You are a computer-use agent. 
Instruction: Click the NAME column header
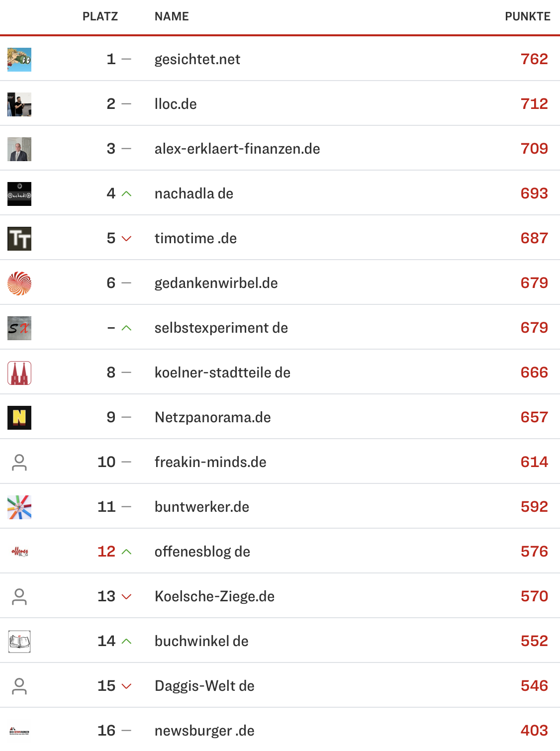coord(172,16)
